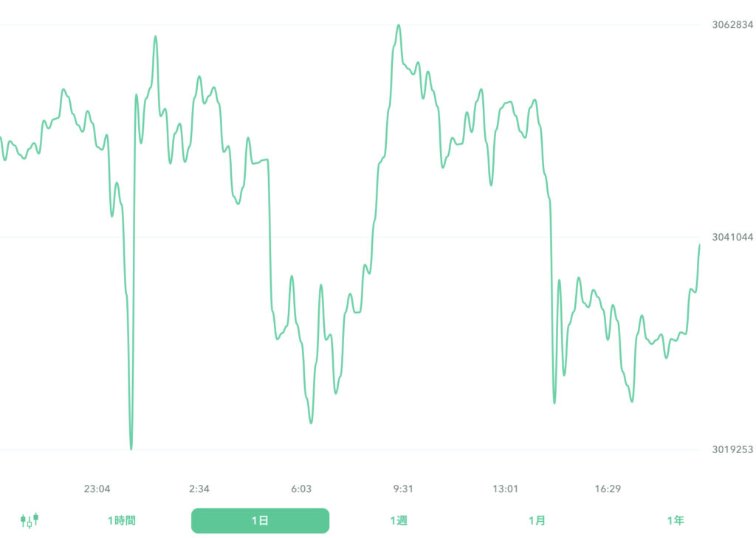The width and height of the screenshot is (756, 538).
Task: Switch to candlestick chart view
Action: coord(30,520)
